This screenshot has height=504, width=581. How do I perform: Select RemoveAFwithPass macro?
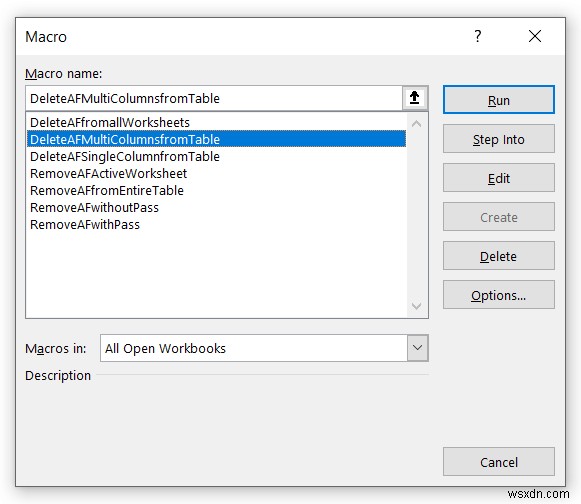[x=216, y=225]
